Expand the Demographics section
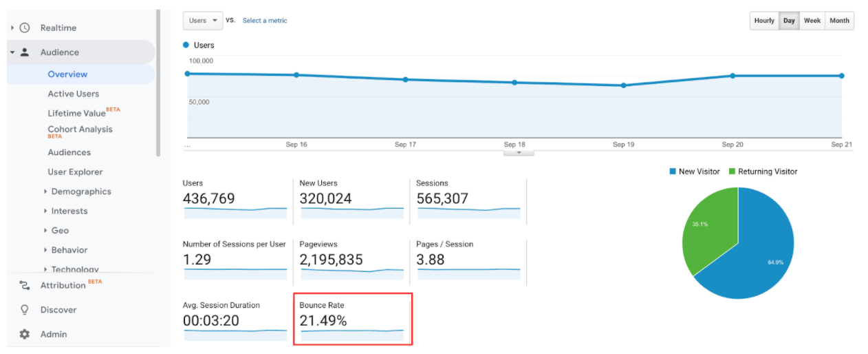The height and width of the screenshot is (354, 868). coord(80,191)
